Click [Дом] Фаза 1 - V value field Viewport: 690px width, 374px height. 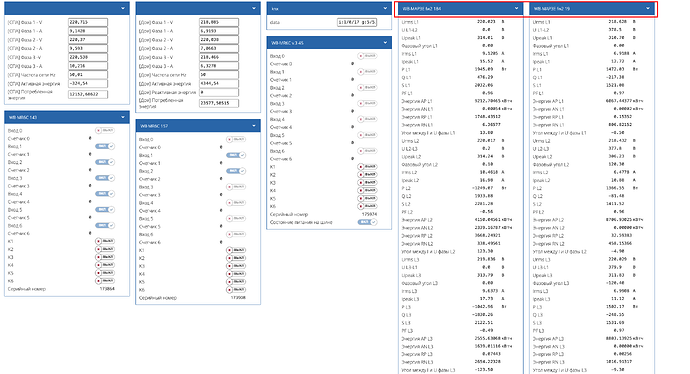point(219,22)
